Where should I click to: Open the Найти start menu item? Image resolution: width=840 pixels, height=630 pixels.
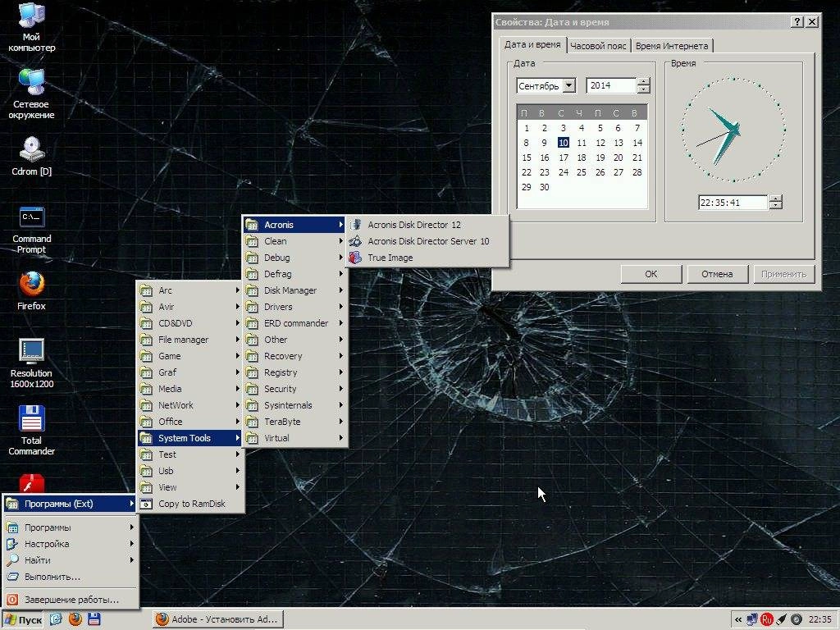click(x=71, y=560)
